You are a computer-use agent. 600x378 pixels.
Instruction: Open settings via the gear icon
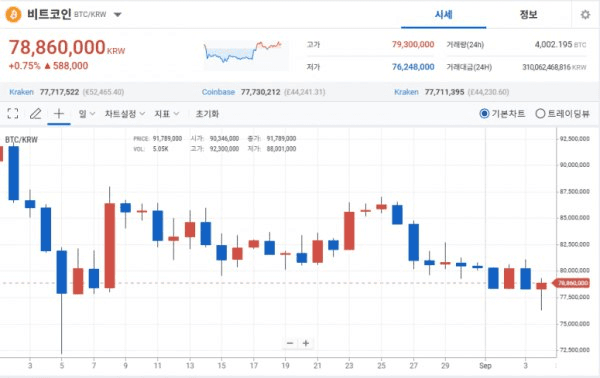(x=585, y=15)
